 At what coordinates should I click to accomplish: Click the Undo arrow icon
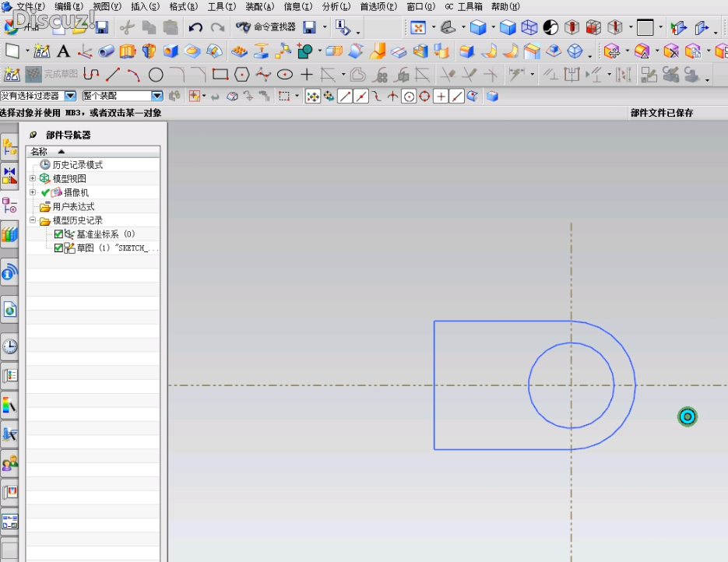pyautogui.click(x=195, y=27)
